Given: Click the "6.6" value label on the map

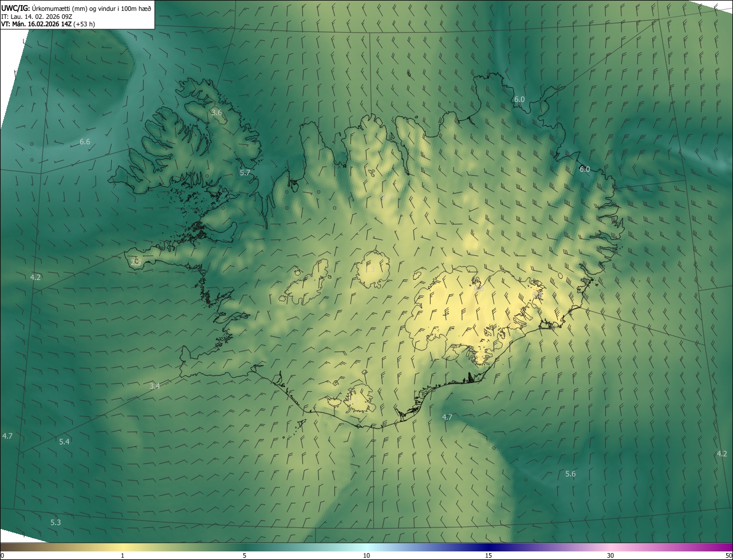Looking at the screenshot, I should point(85,141).
